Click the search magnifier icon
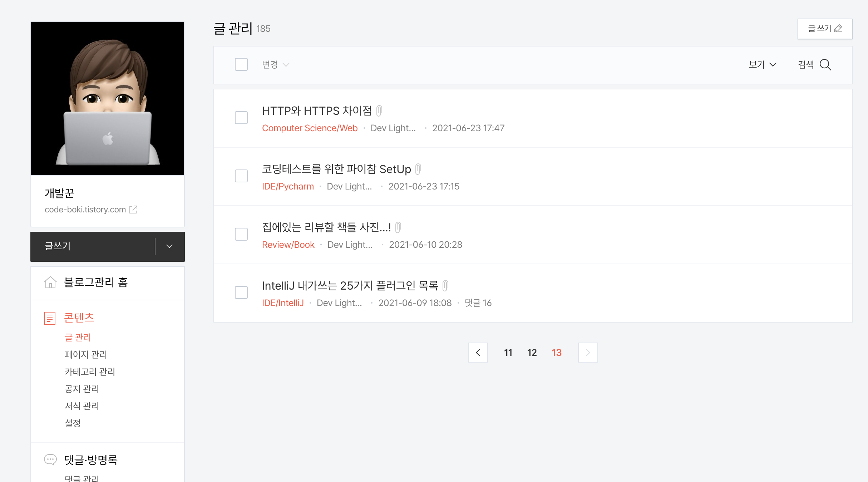Screen dimensions: 868x482 coord(825,65)
